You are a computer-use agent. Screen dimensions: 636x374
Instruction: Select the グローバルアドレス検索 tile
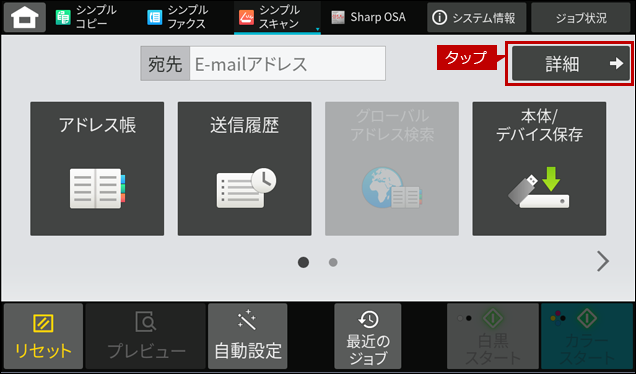pyautogui.click(x=392, y=169)
